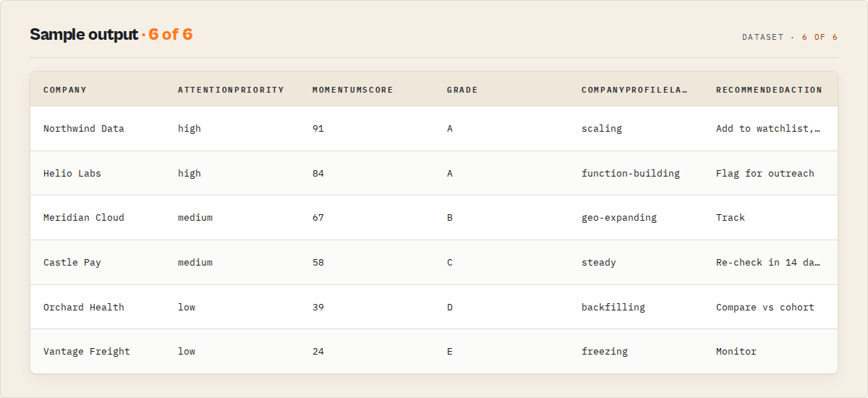Screen dimensions: 868x398
Task: Click the 'DATASET · 6 OF 6' label
Action: click(790, 37)
